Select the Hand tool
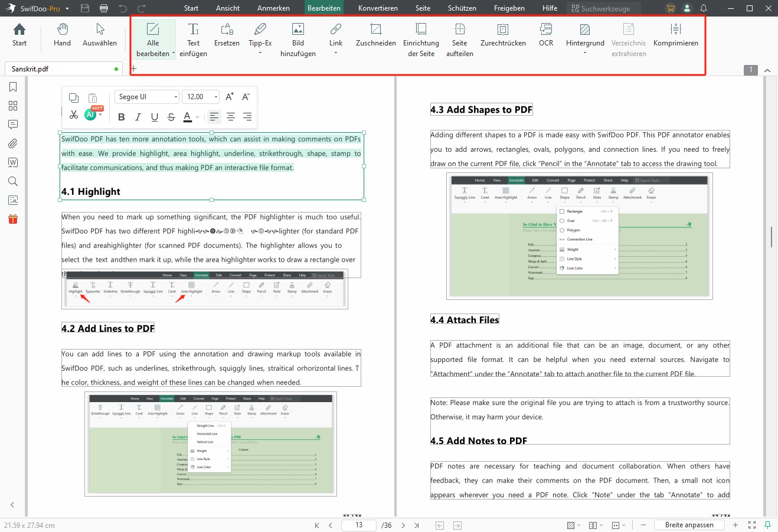Screen dimensions: 778x532 62,35
